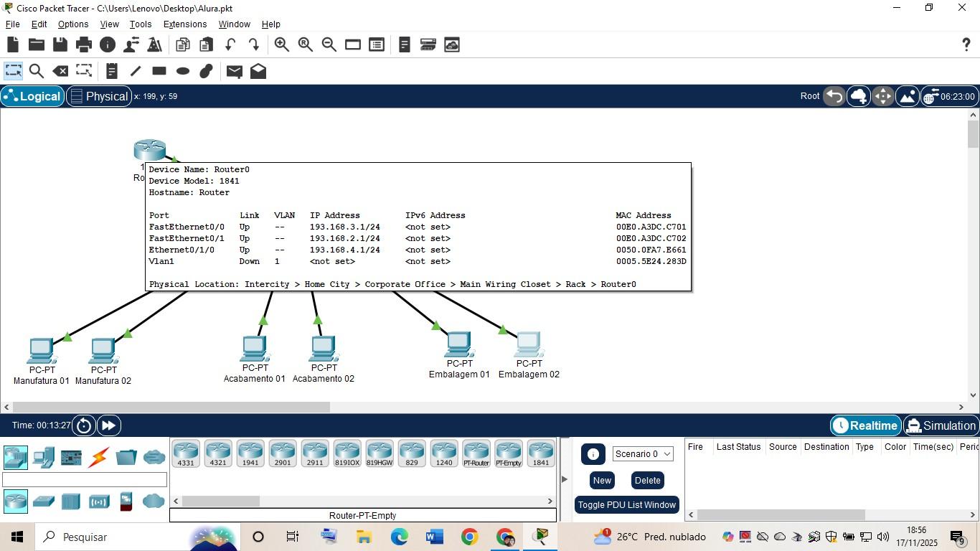
Task: Open the File menu
Action: pyautogui.click(x=13, y=24)
